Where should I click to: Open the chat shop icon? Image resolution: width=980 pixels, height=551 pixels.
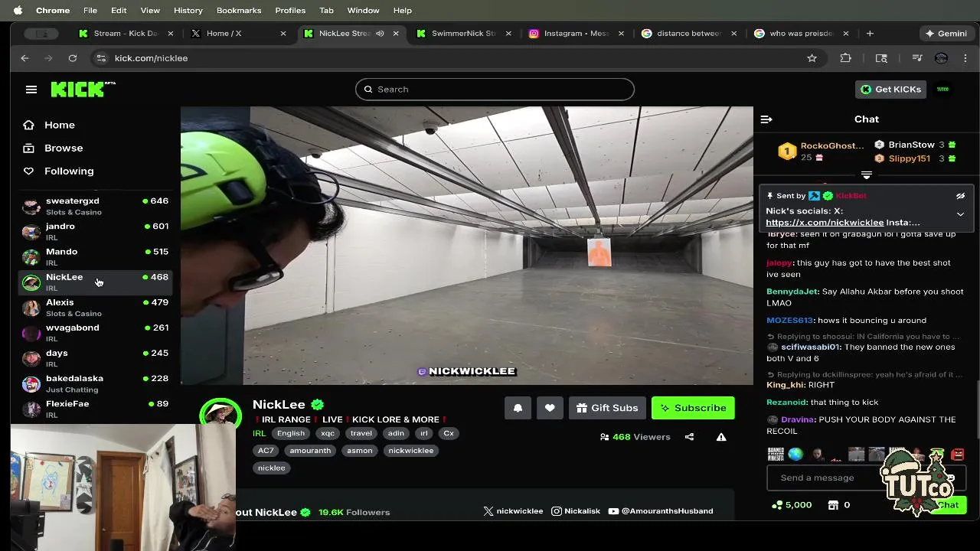(x=834, y=505)
